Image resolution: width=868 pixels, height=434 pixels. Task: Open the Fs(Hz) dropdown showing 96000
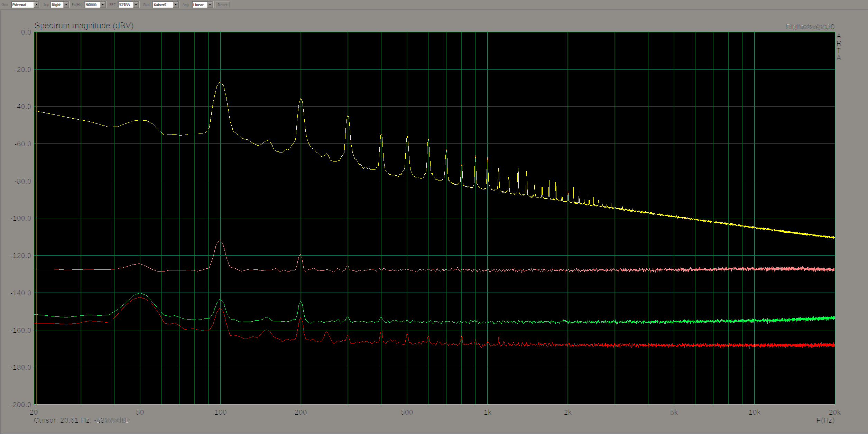pyautogui.click(x=95, y=5)
